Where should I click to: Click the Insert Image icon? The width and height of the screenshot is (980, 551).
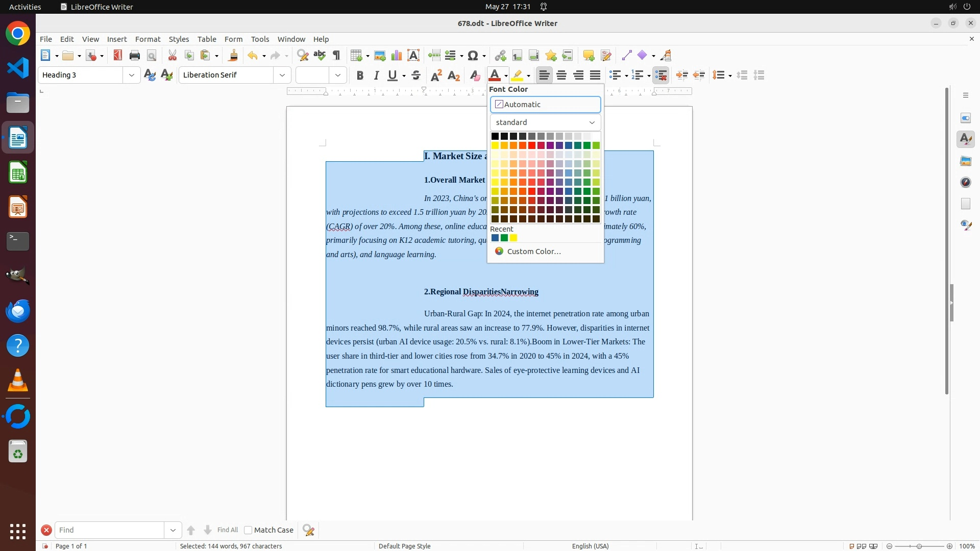click(380, 56)
